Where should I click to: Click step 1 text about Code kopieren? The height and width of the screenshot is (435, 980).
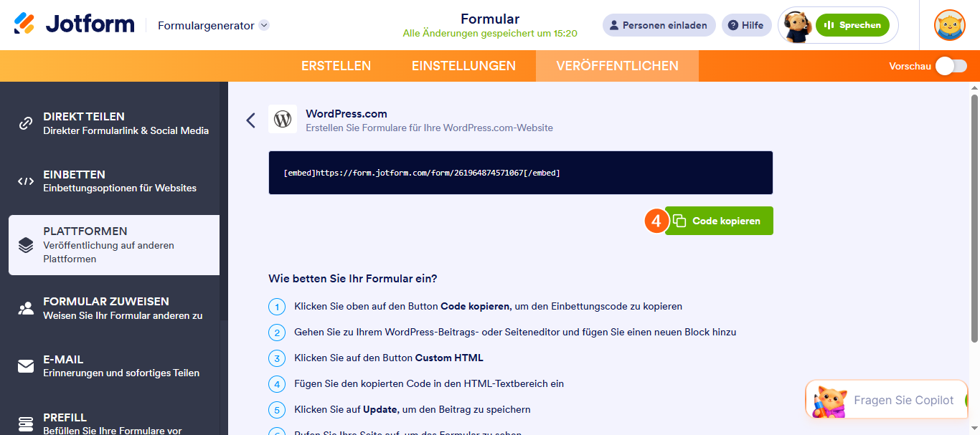click(488, 306)
